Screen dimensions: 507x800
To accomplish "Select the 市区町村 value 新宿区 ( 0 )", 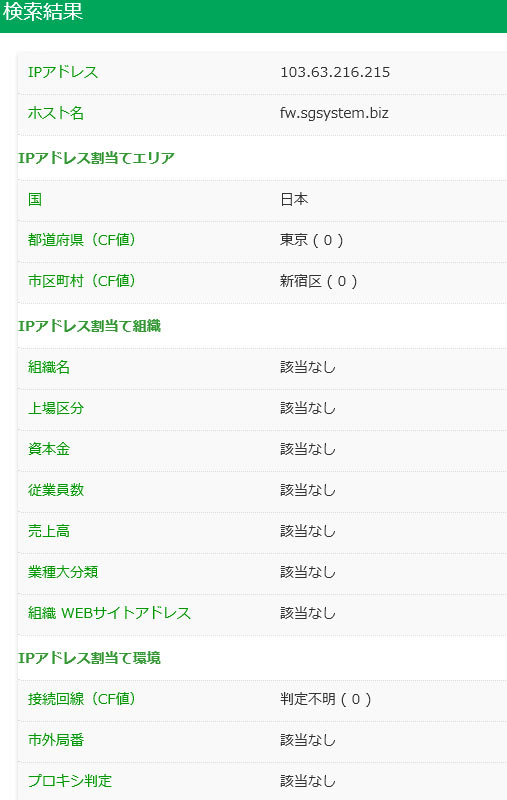I will point(319,281).
